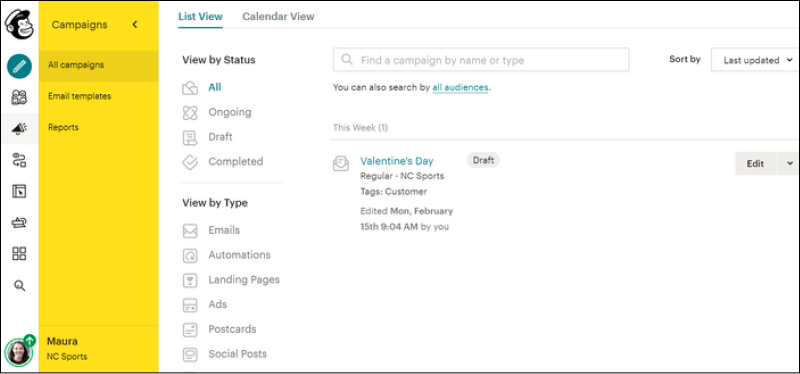The image size is (800, 374).
Task: Switch to the Calendar View tab
Action: [278, 16]
